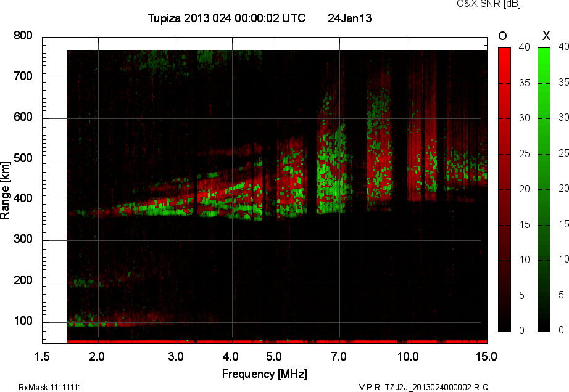569x392 pixels.
Task: Click the 'O&X SNR [dB]' heading
Action: tap(488, 4)
